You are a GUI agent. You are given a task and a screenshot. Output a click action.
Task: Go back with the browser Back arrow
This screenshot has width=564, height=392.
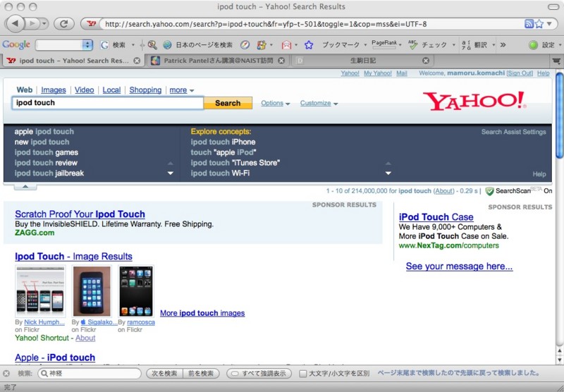point(15,24)
